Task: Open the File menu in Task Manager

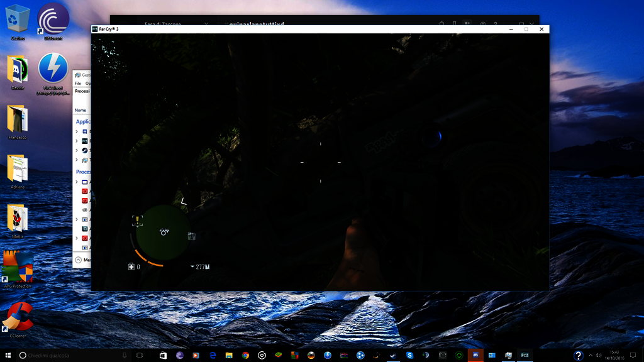Action: coord(77,84)
